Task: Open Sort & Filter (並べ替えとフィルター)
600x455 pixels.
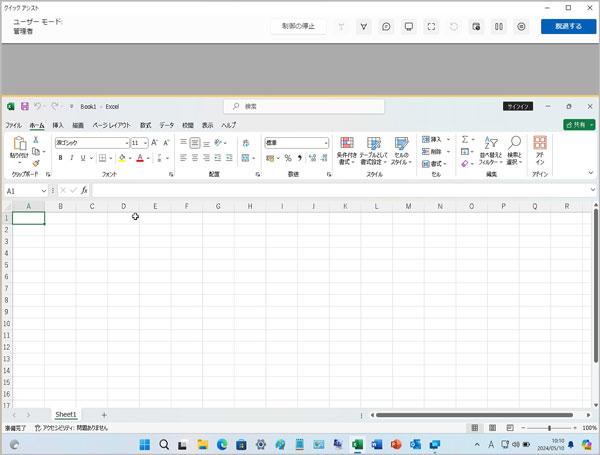Action: 491,144
